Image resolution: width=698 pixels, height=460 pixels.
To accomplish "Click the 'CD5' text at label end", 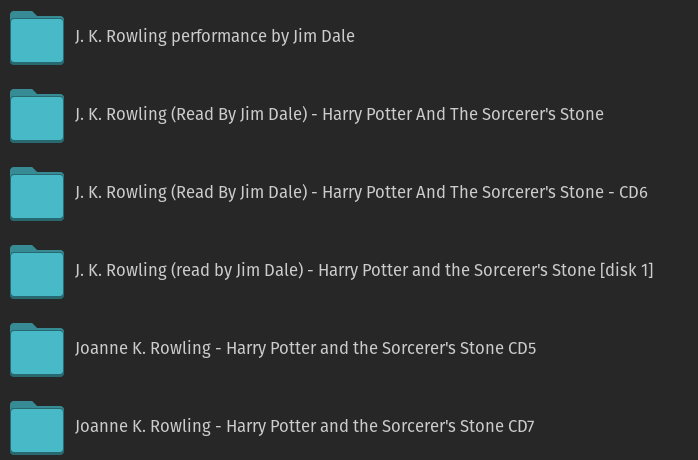I will 522,348.
